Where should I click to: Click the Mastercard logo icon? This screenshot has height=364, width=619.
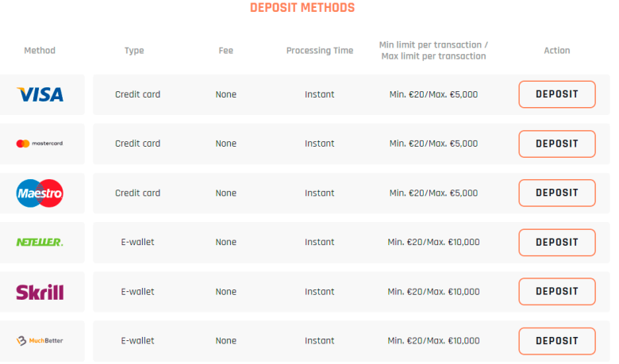click(x=40, y=144)
